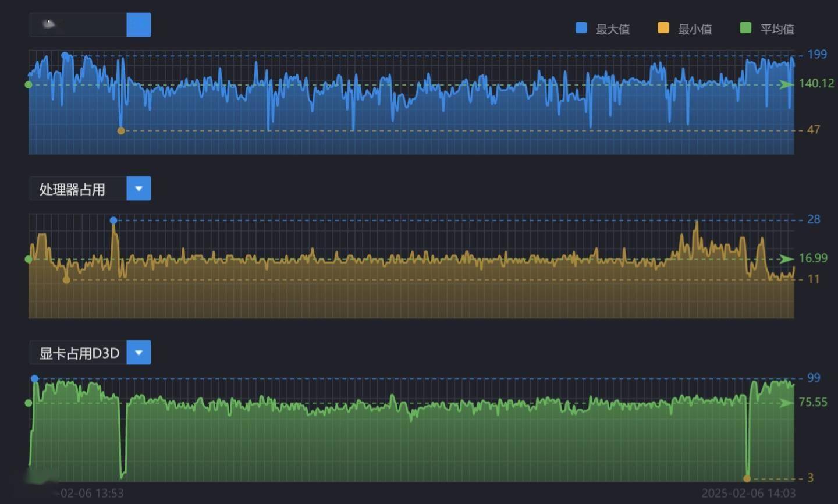Expand the 显卡占用D3D dropdown arrow
The height and width of the screenshot is (504, 838).
click(x=139, y=353)
